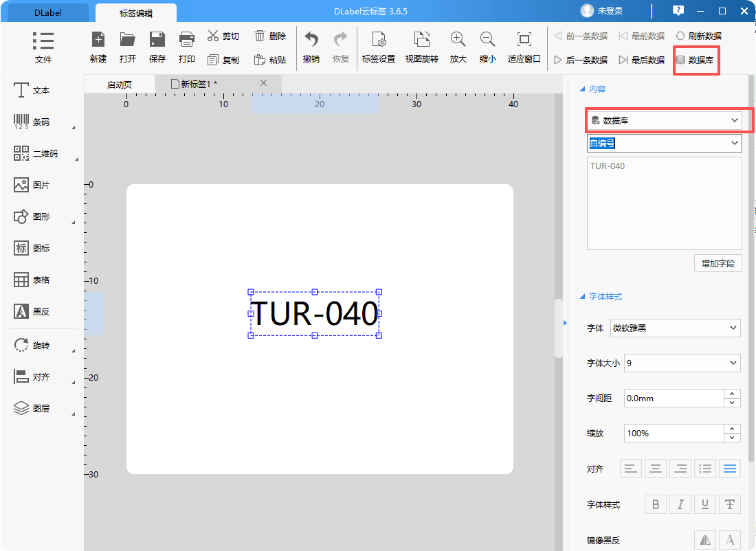Select the TUR-040 text element
The height and width of the screenshot is (551, 756).
(x=315, y=313)
